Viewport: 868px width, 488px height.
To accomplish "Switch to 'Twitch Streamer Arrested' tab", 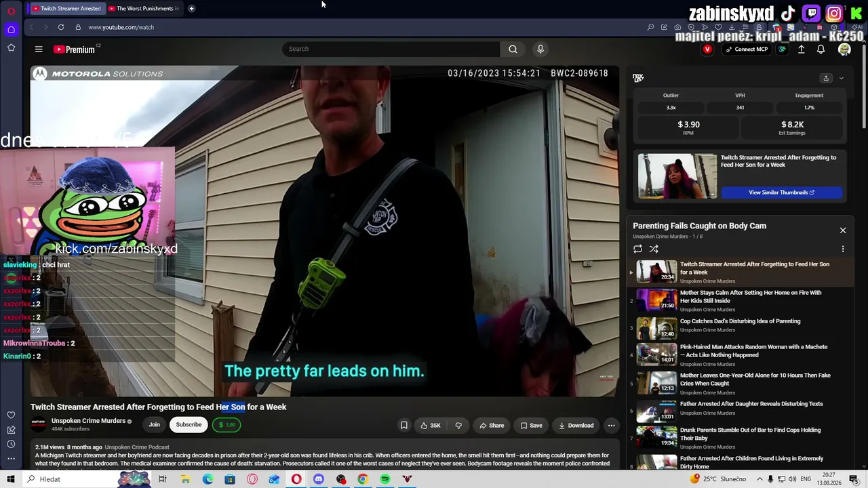I will [66, 9].
